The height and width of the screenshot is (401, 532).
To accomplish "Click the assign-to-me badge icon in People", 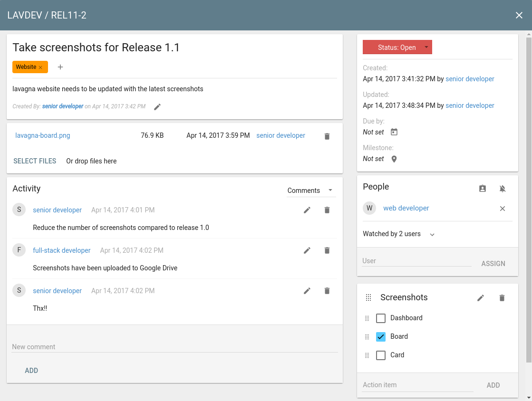I will pos(483,189).
